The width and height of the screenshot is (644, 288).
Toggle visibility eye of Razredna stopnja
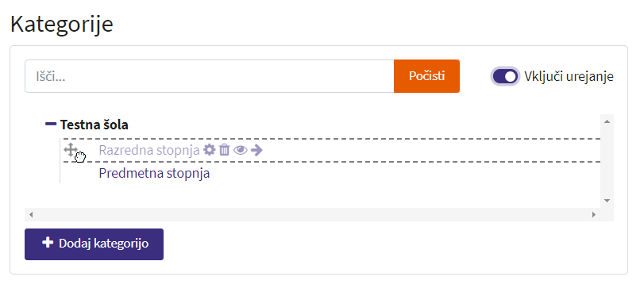241,151
